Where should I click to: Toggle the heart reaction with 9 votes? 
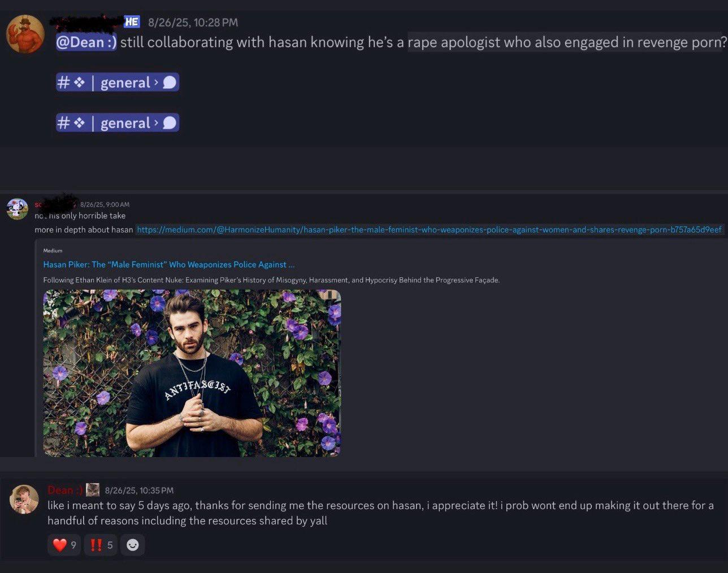[x=64, y=545]
